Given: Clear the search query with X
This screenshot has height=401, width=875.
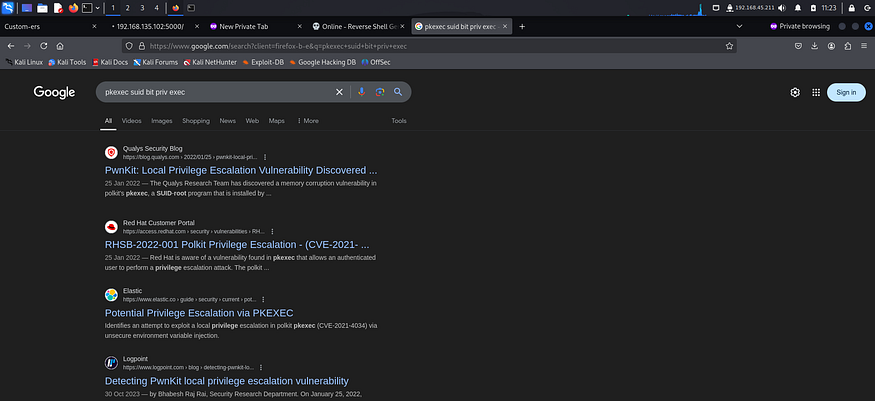Looking at the screenshot, I should click(339, 92).
